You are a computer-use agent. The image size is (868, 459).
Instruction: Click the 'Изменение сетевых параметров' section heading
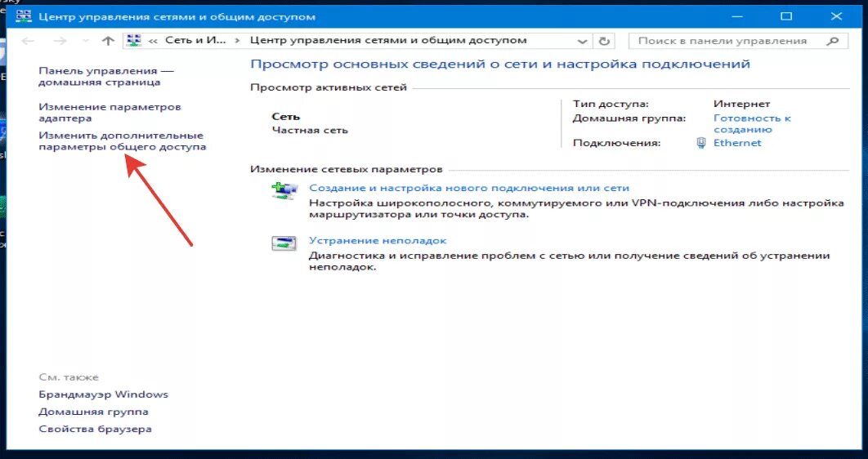347,169
